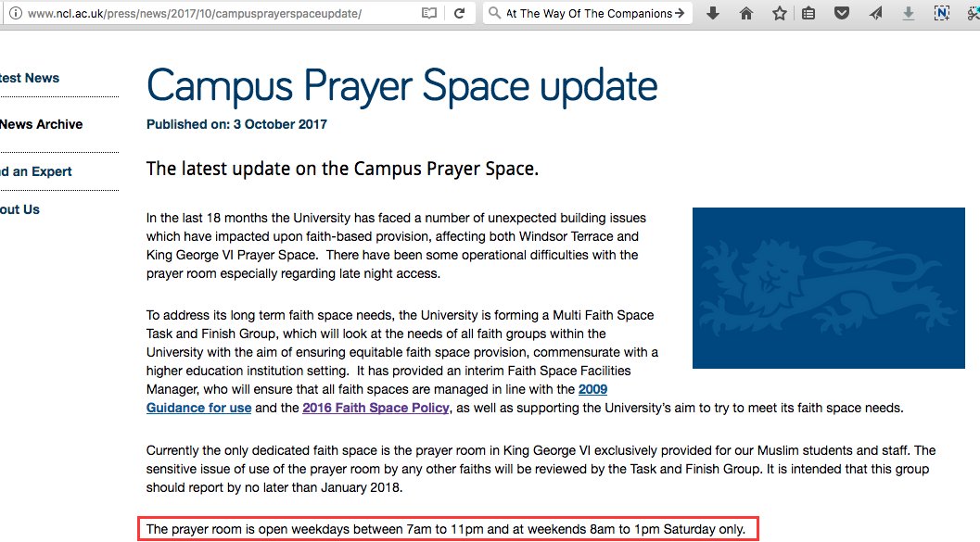Click the paragraph starting 'In the last 18 months'
Screen dimensions: 980x542
pos(396,246)
